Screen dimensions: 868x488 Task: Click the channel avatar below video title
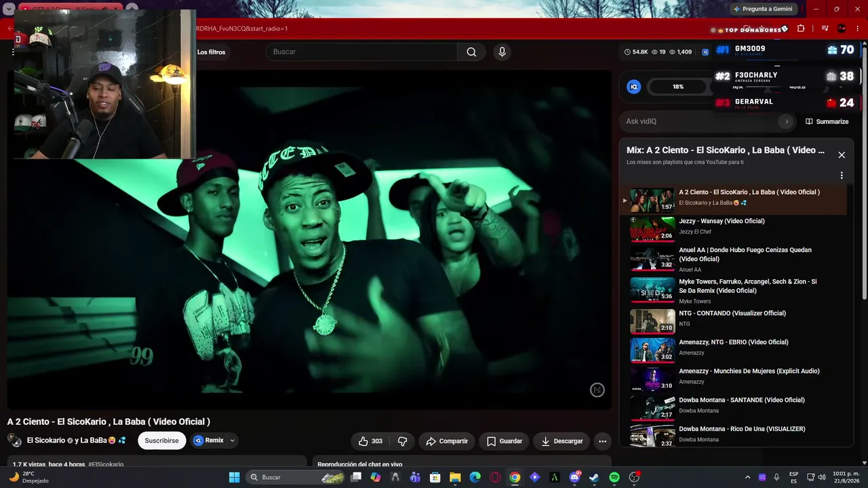coord(14,441)
